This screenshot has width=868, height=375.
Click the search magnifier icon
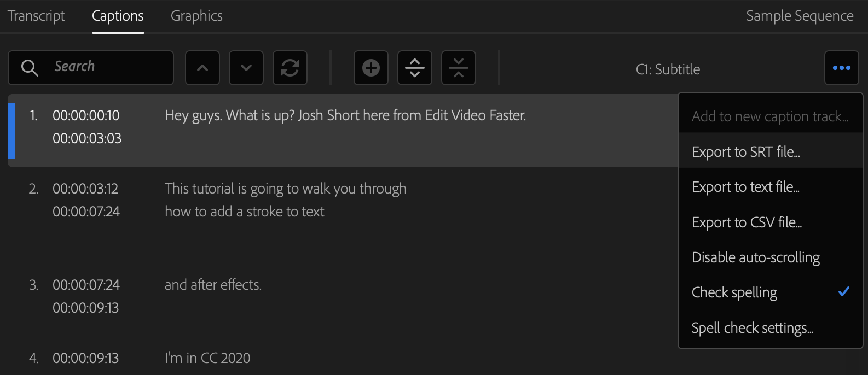[30, 68]
